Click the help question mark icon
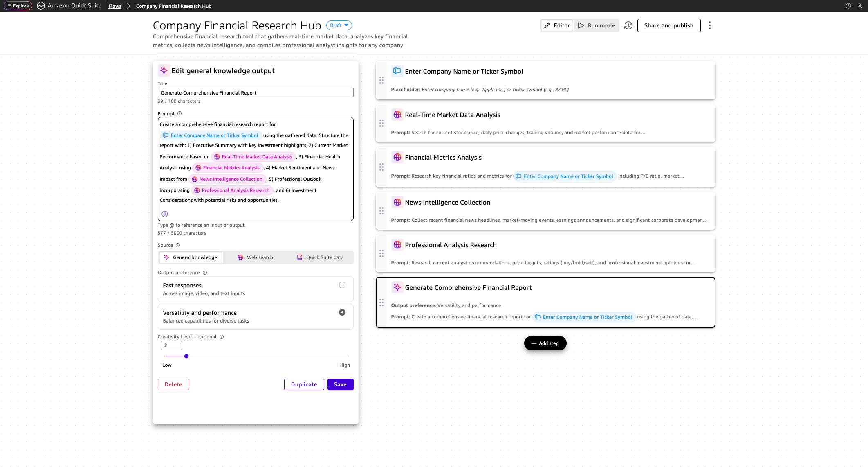This screenshot has height=467, width=868. 848,6
